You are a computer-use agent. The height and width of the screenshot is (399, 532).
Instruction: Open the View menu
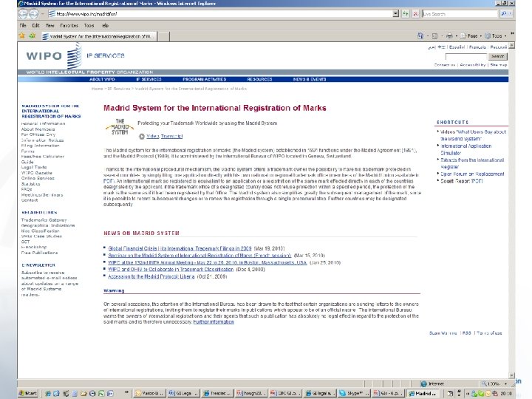(50, 25)
